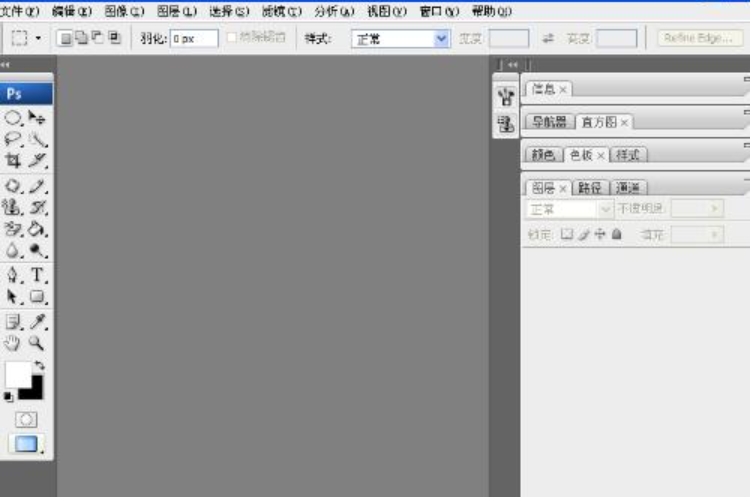The image size is (751, 501).
Task: Open the layer fill slider arrow
Action: coord(714,235)
